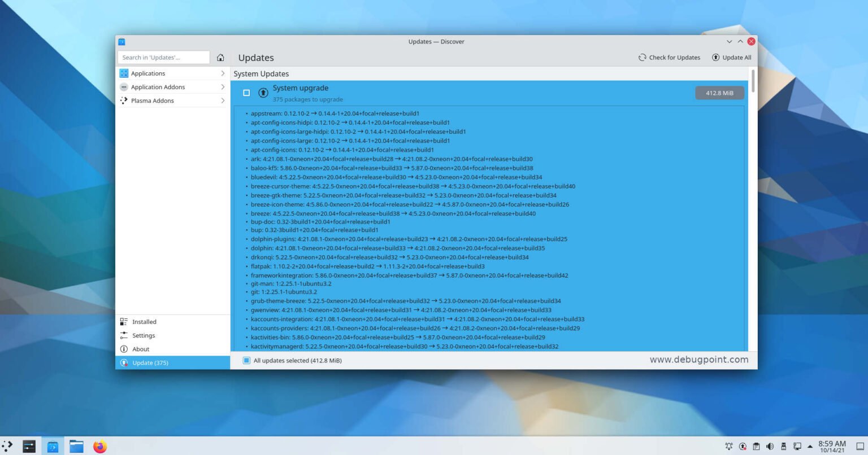The image size is (868, 455).
Task: Open System Settings from the taskbar
Action: pyautogui.click(x=29, y=446)
